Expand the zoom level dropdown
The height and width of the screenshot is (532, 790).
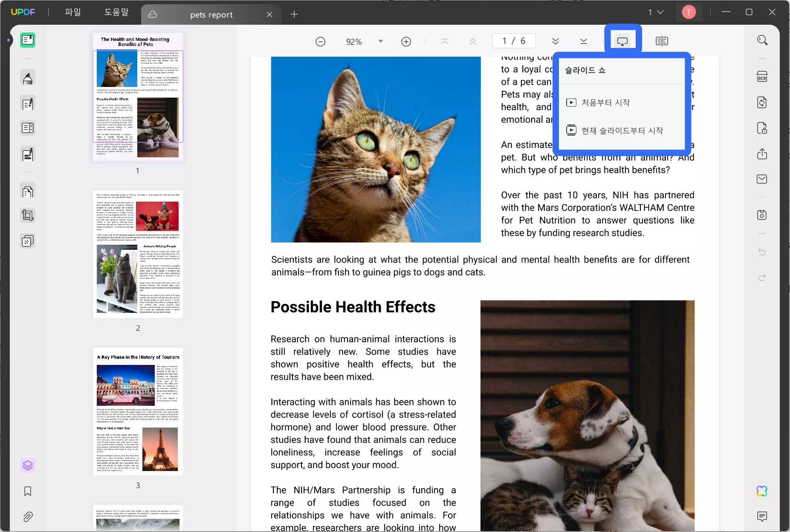pos(381,41)
